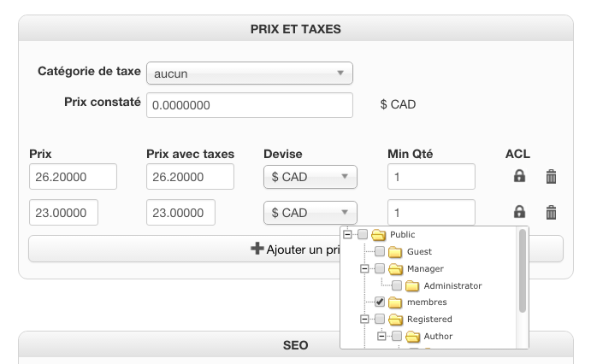Image resolution: width=591 pixels, height=364 pixels.
Task: Click the Ajouter un prix button
Action: (x=295, y=249)
